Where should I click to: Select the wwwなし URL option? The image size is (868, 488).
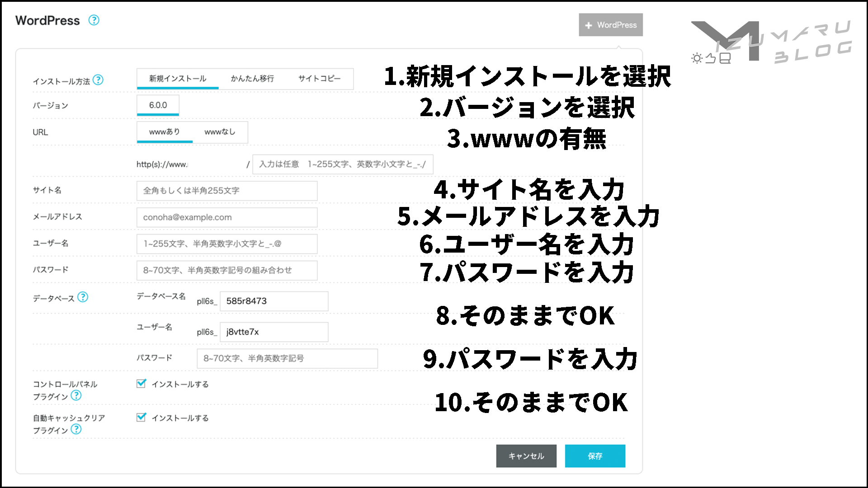[220, 131]
